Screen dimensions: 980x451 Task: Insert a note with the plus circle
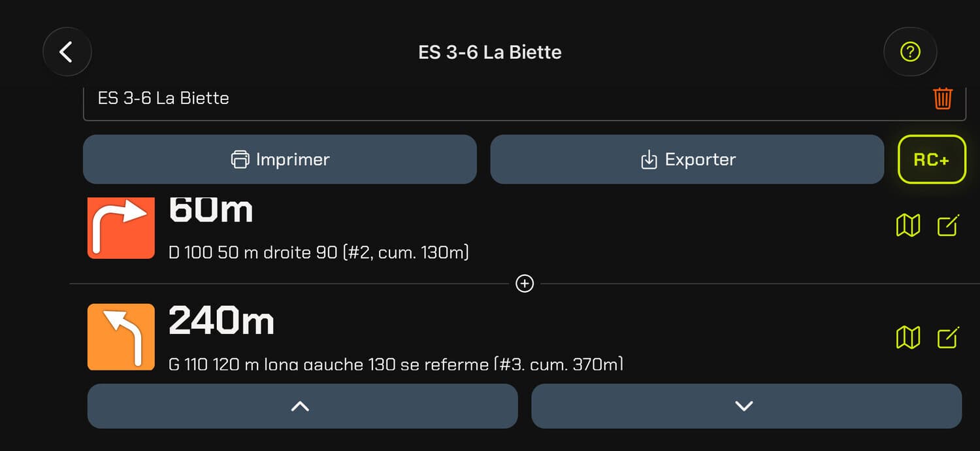point(525,284)
